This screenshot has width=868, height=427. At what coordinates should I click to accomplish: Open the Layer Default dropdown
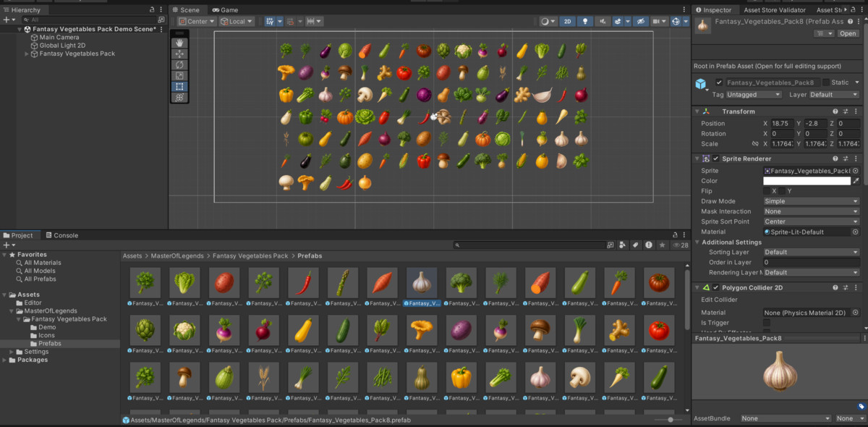coord(833,95)
